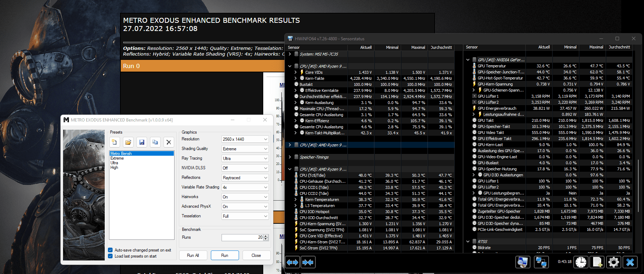Open the Advanced PhysX dropdown
644x274 pixels.
point(245,207)
